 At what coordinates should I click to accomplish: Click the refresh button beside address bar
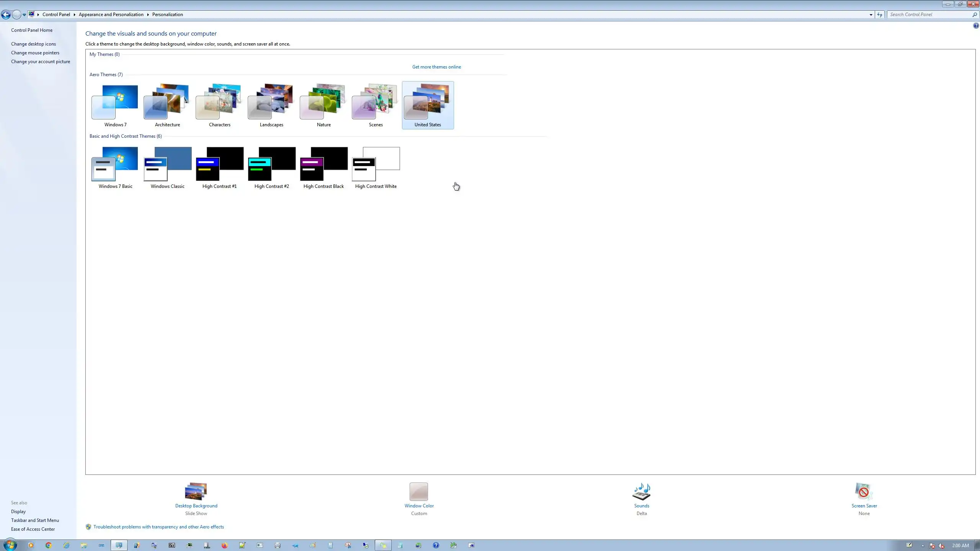[880, 15]
